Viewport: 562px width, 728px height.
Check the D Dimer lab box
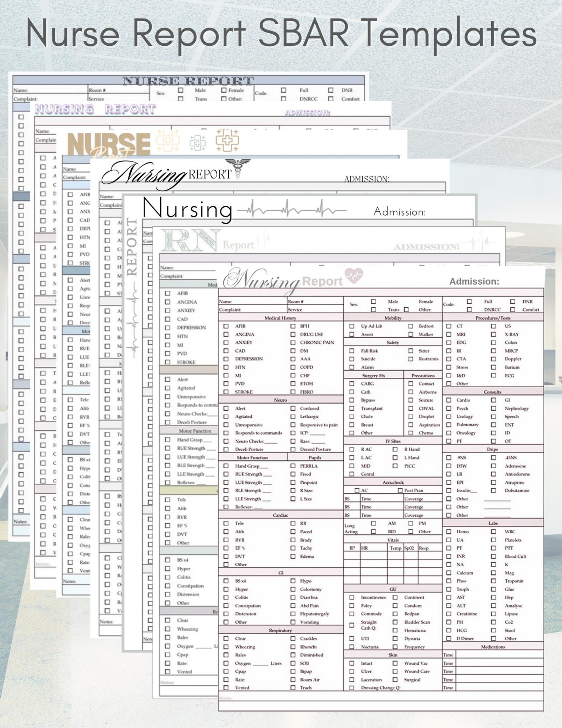tap(449, 638)
